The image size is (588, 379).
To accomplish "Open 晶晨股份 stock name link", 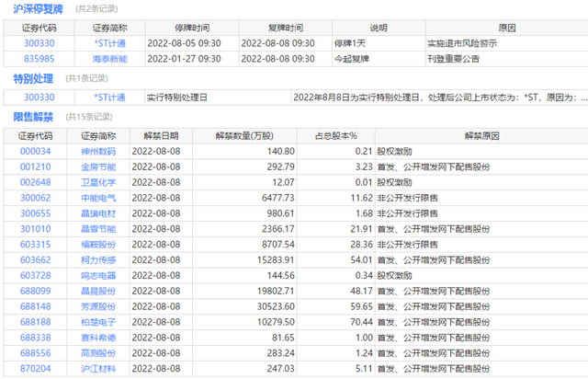I will click(x=98, y=291).
